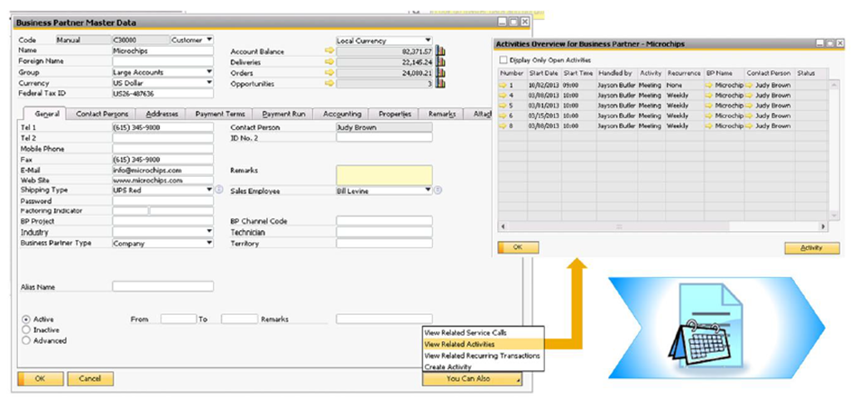Open the Local Currency dropdown
This screenshot has width=868, height=417.
pos(428,41)
